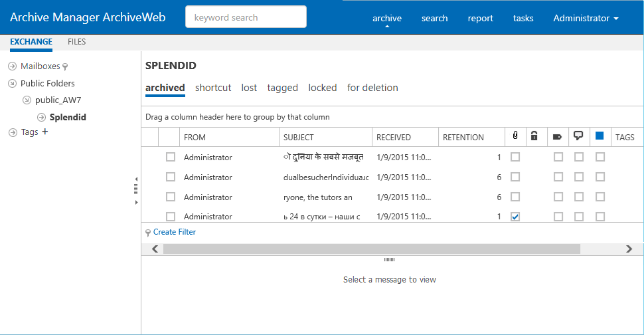The height and width of the screenshot is (335, 644).
Task: Click the tag column header icon
Action: [558, 137]
